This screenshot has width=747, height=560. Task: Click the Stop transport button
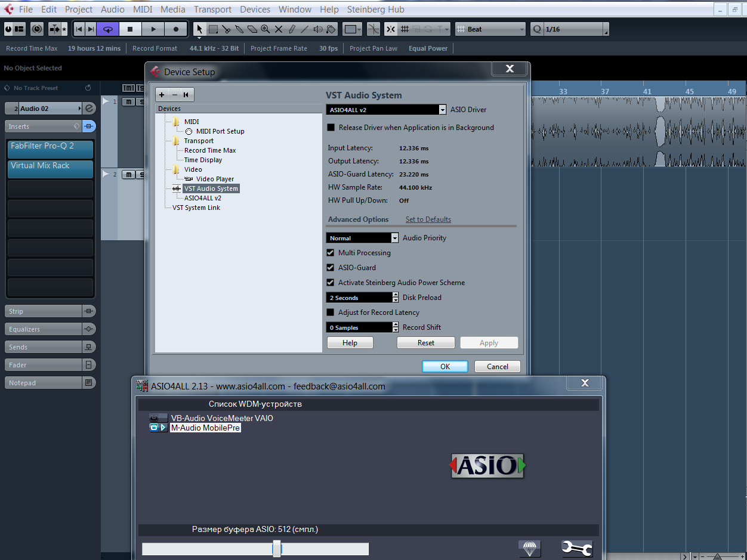click(x=130, y=29)
